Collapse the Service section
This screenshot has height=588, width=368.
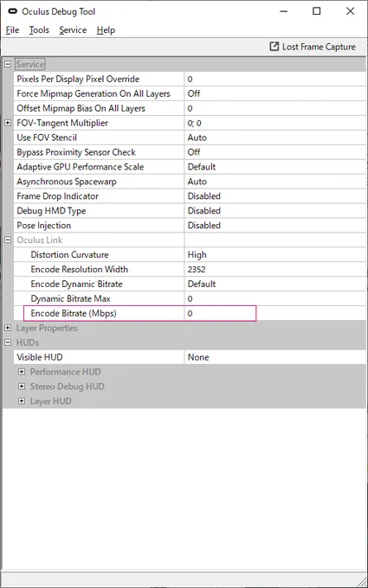(x=8, y=65)
